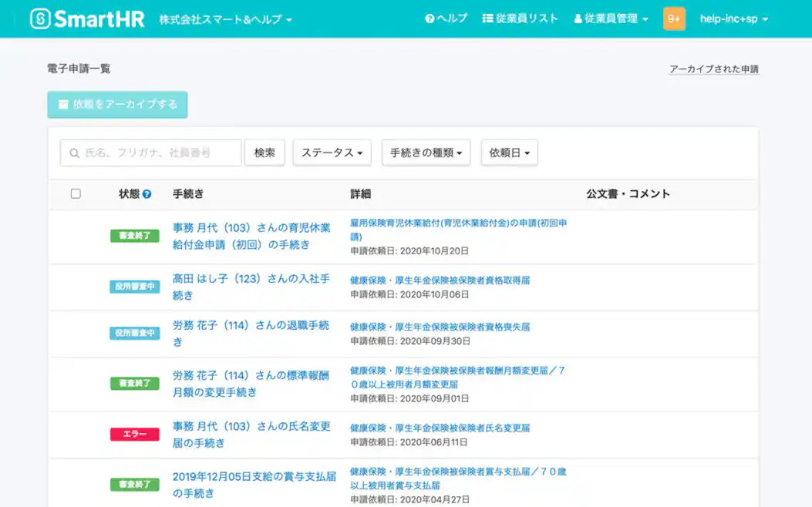This screenshot has height=507, width=812.
Task: Toggle the select-all checkbox in the table header
Action: point(75,193)
